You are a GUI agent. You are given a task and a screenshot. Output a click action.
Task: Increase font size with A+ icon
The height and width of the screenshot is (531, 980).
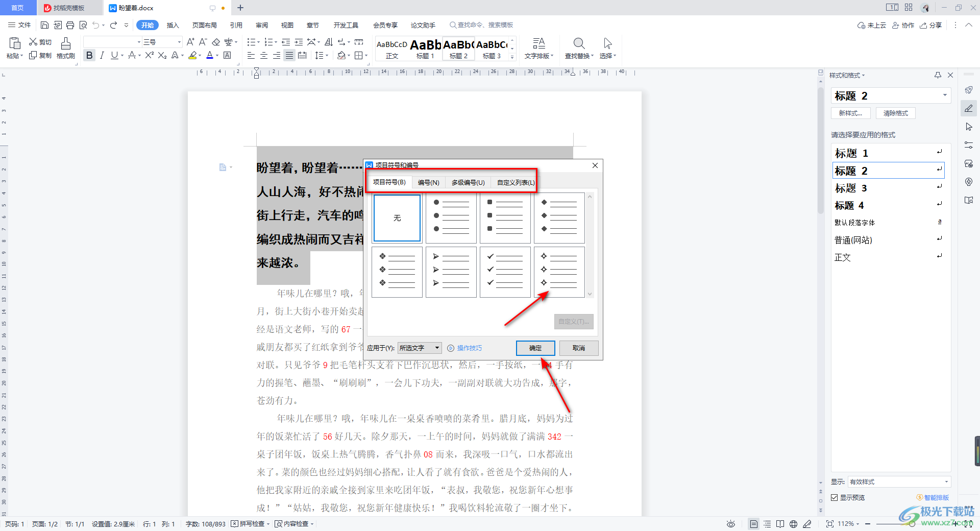click(190, 42)
